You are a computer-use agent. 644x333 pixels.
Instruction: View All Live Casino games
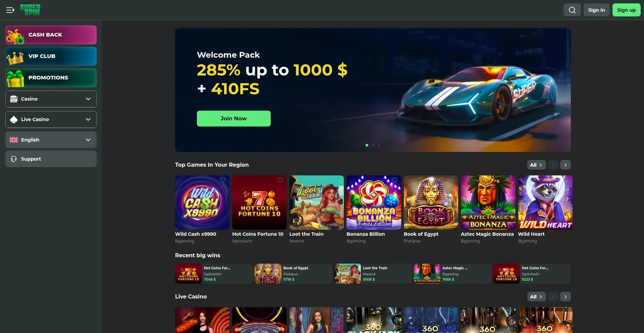click(x=536, y=296)
